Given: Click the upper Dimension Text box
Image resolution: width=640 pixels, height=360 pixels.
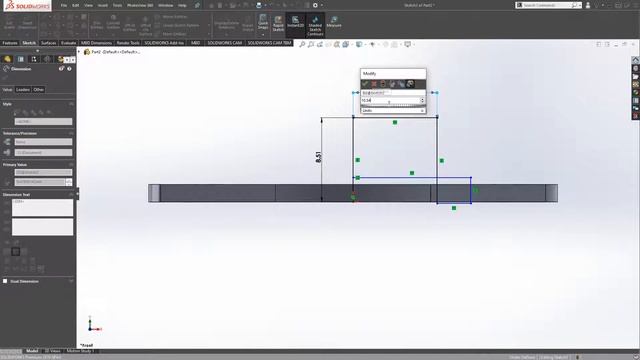Looking at the screenshot, I should pos(42,207).
